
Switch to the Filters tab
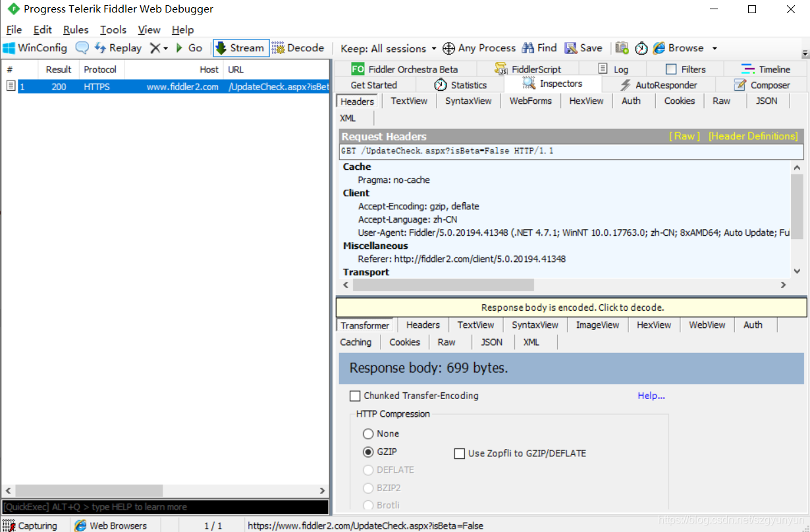click(686, 69)
